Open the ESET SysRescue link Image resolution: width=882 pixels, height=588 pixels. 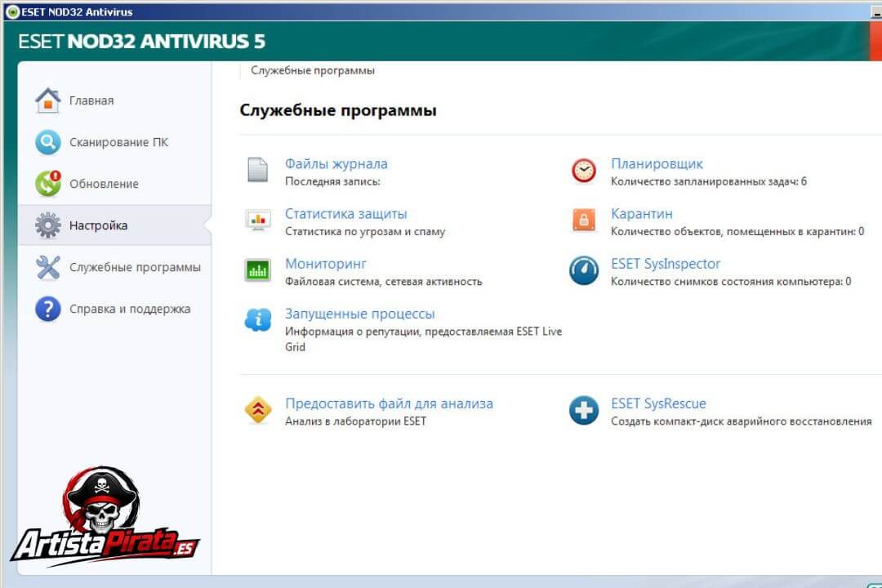tap(659, 403)
